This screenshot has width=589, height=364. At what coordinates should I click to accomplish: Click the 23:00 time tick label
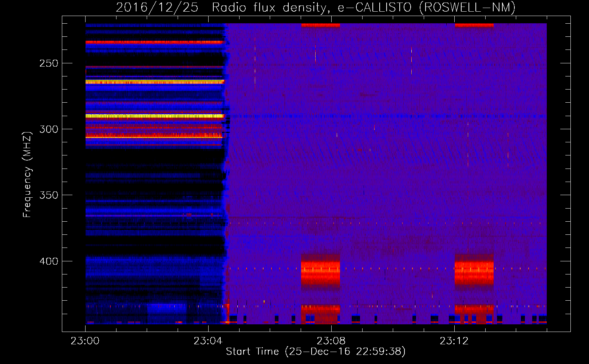(85, 341)
